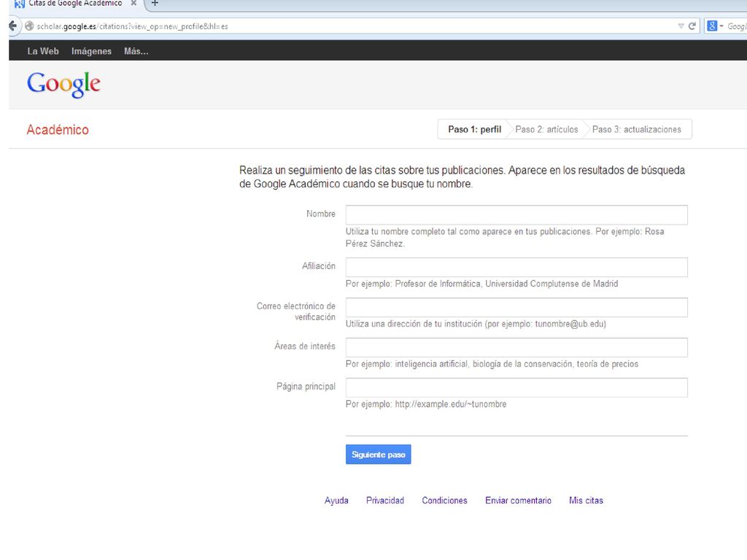
Task: Click the search engine dropdown arrow
Action: 721,26
